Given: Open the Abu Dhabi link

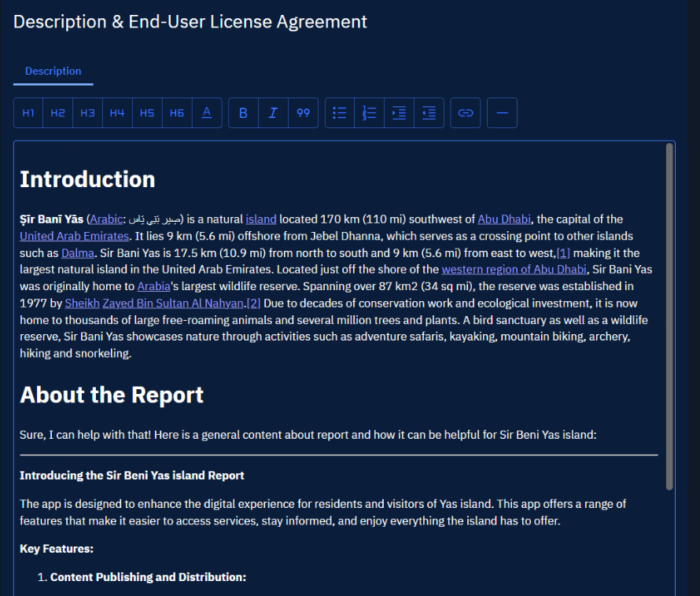Looking at the screenshot, I should 504,219.
